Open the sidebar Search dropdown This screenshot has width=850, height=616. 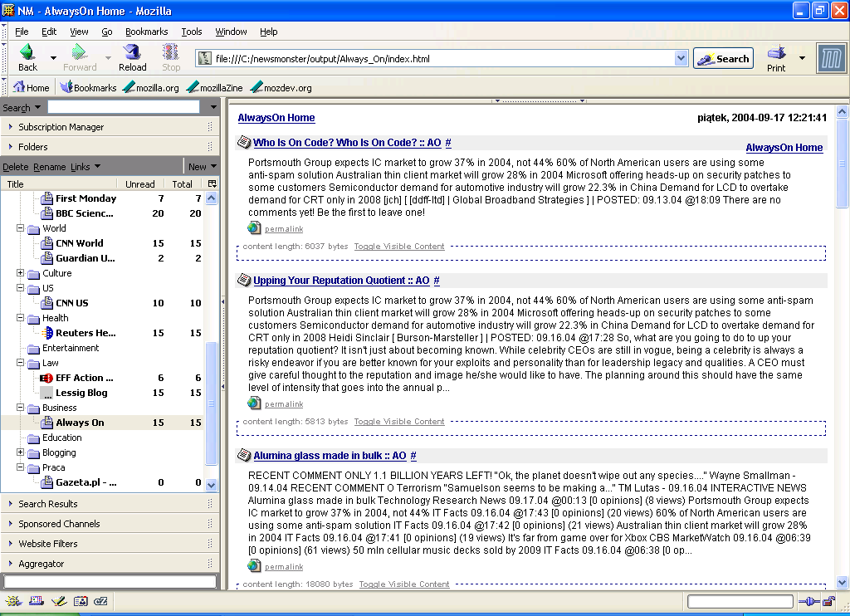pos(22,107)
